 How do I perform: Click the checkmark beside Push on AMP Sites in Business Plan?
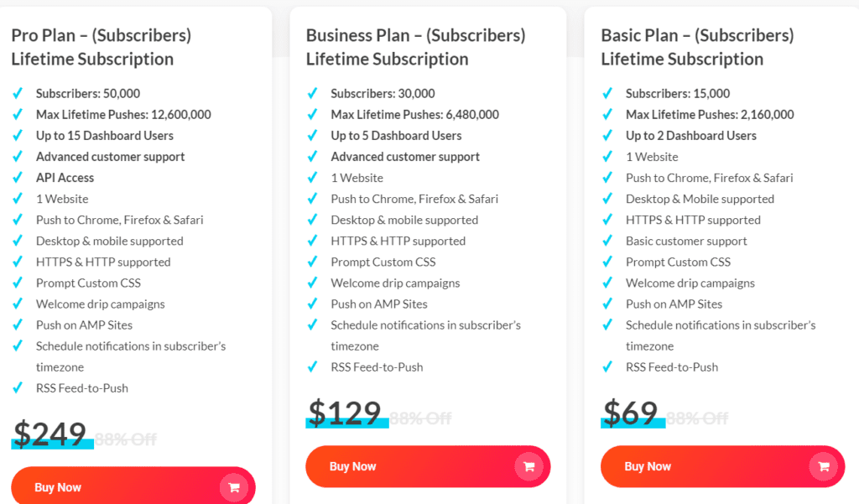pos(313,304)
